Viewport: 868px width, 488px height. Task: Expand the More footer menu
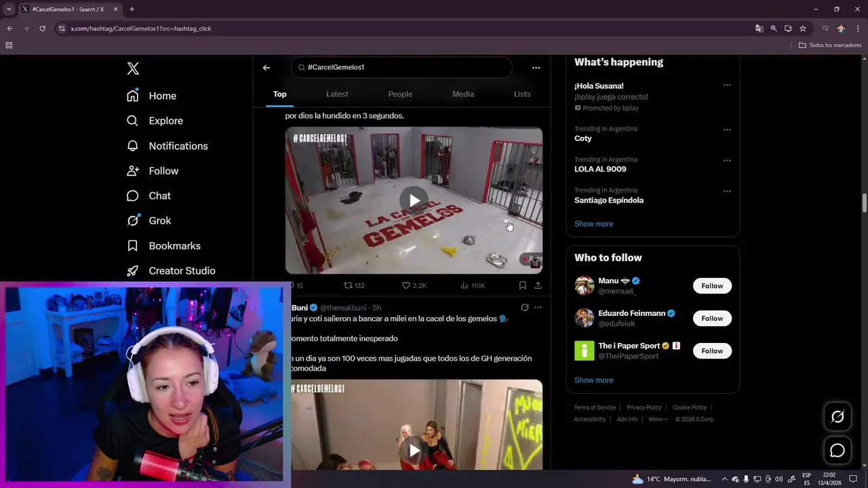tap(658, 419)
